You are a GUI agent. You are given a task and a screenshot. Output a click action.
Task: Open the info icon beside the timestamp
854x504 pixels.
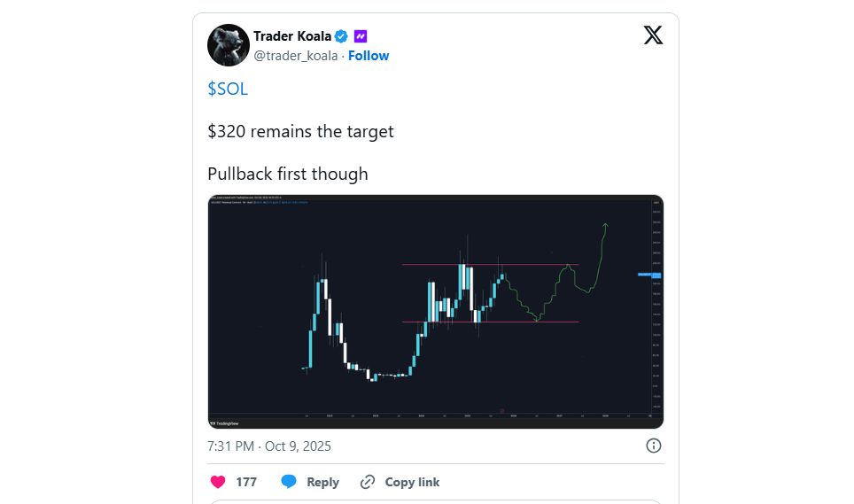pos(653,446)
